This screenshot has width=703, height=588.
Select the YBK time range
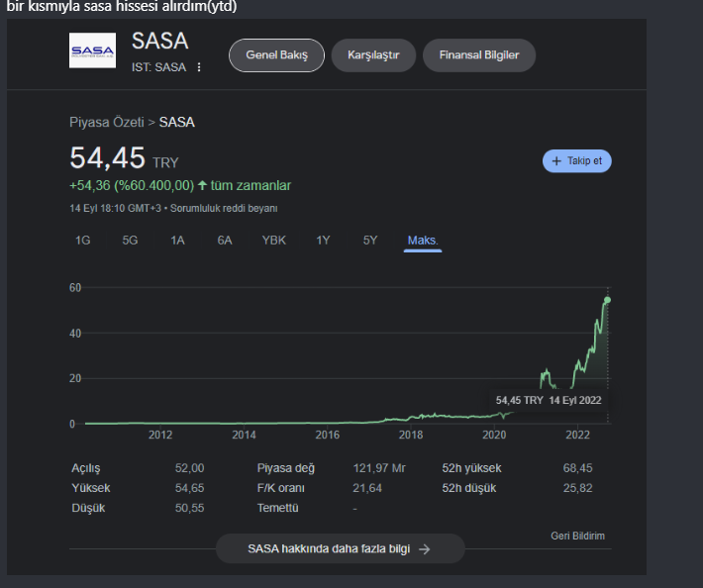pos(273,241)
